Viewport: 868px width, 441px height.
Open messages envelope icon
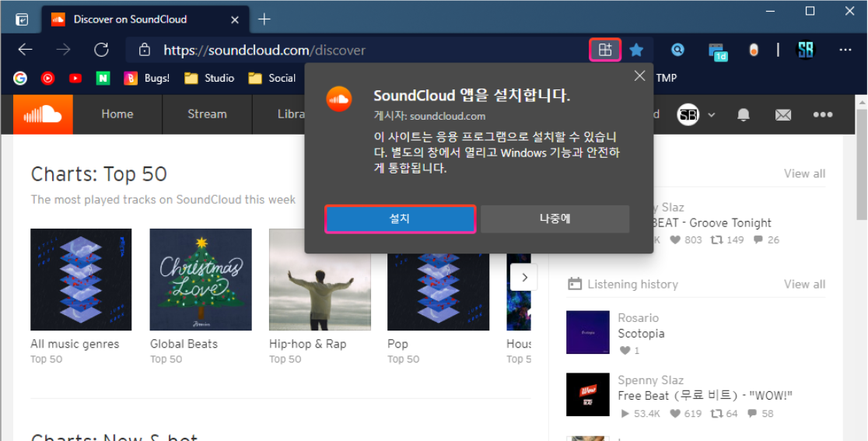[782, 115]
